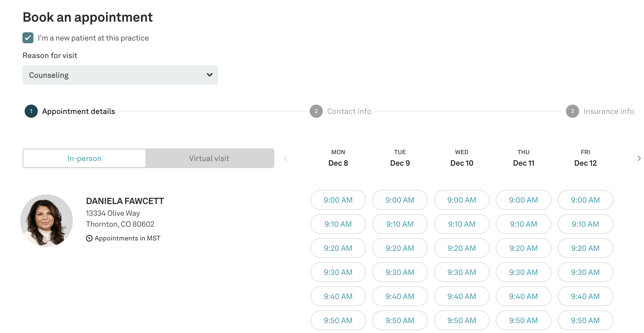
Task: Switch to Virtual visit
Action: (x=209, y=158)
